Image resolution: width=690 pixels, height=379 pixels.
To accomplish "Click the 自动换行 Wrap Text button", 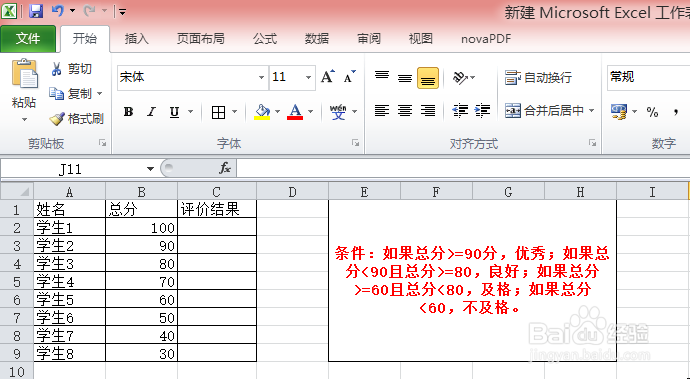I will (539, 77).
